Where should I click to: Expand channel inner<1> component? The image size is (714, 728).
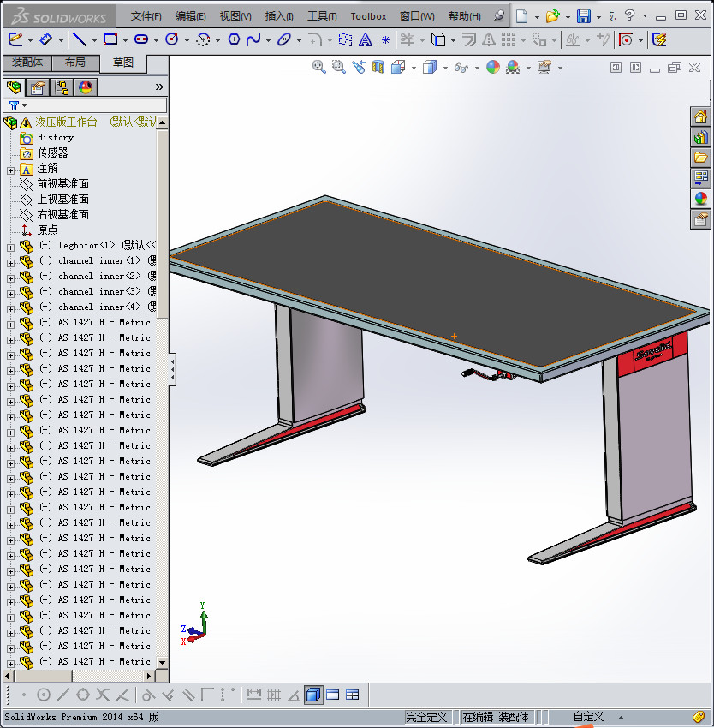pyautogui.click(x=10, y=263)
